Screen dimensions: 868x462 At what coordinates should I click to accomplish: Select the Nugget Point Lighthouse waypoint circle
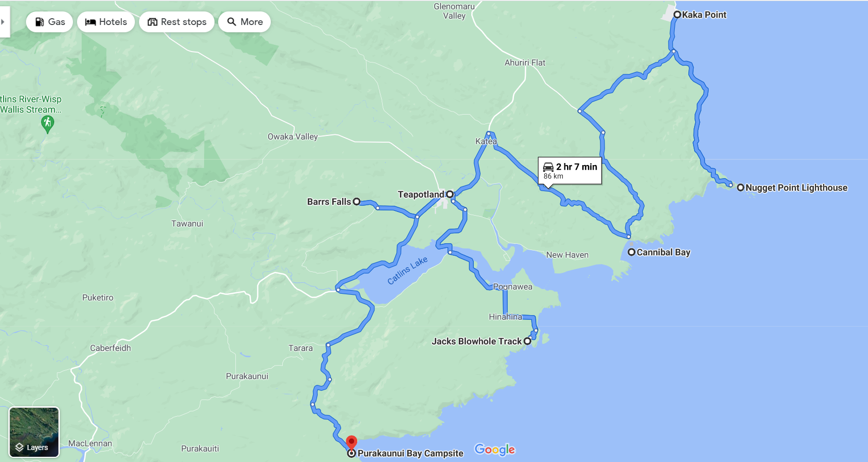coord(740,188)
